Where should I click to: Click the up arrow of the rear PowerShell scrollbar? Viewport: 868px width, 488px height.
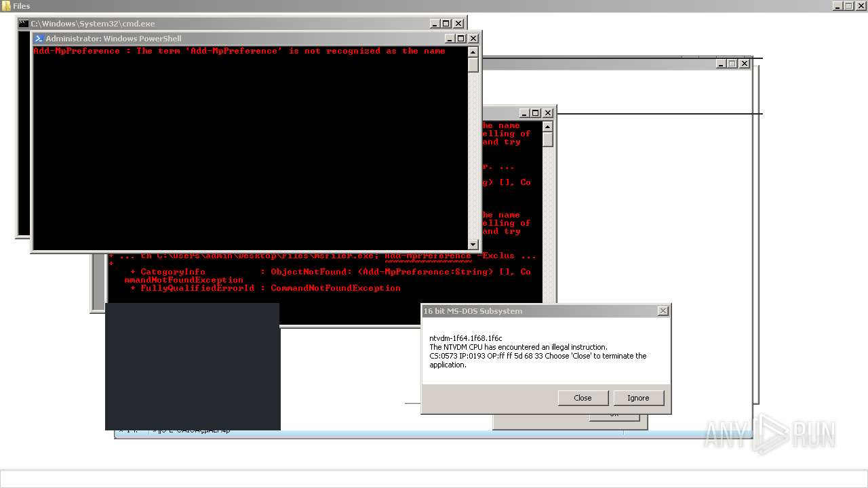(548, 126)
